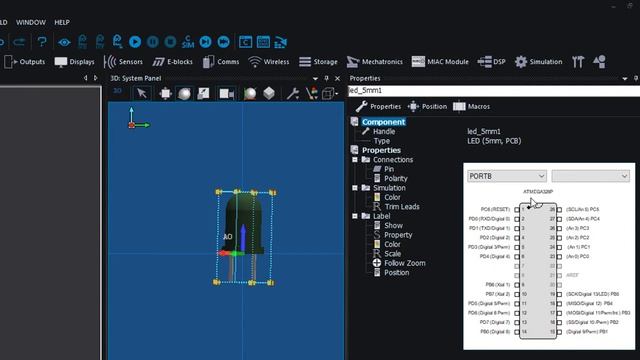Select the Show label property
Viewport: 640px width, 360px height.
click(393, 225)
